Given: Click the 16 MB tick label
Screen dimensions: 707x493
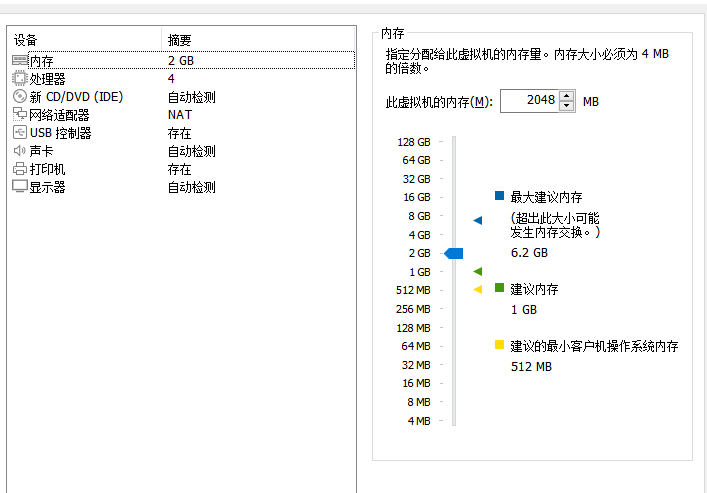Looking at the screenshot, I should tap(416, 383).
